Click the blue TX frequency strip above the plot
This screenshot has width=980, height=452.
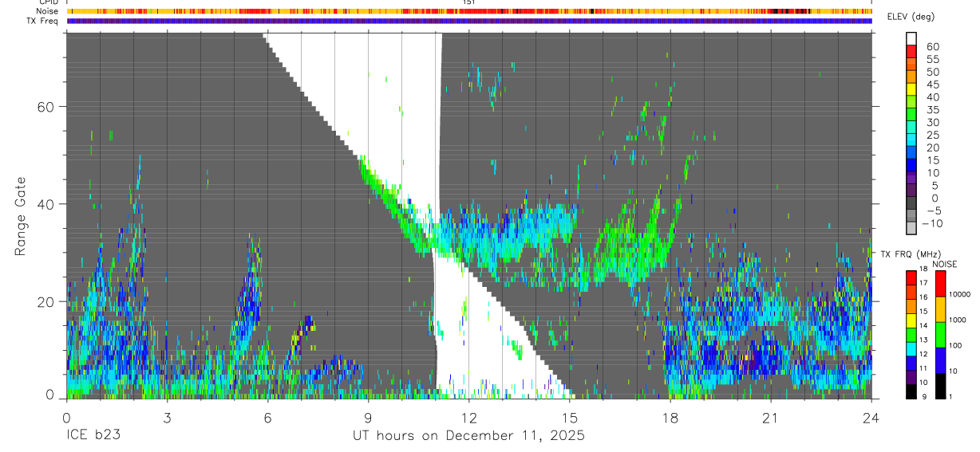click(x=469, y=21)
